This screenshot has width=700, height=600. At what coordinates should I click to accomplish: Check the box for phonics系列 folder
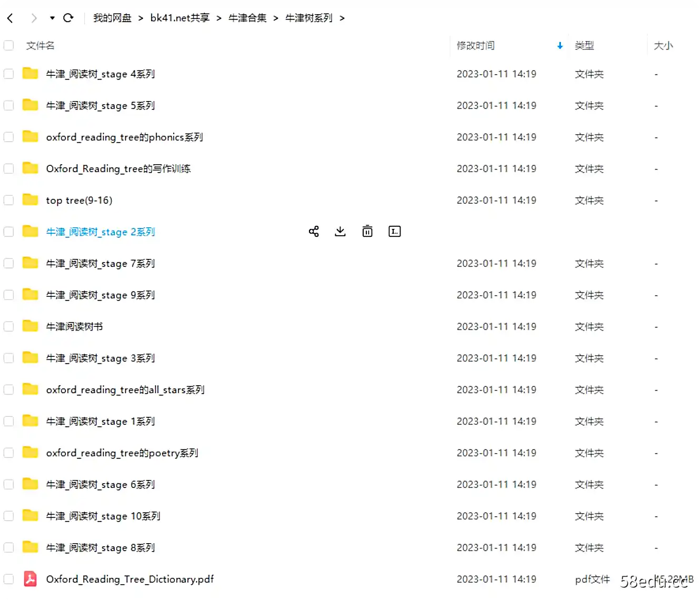pyautogui.click(x=9, y=137)
